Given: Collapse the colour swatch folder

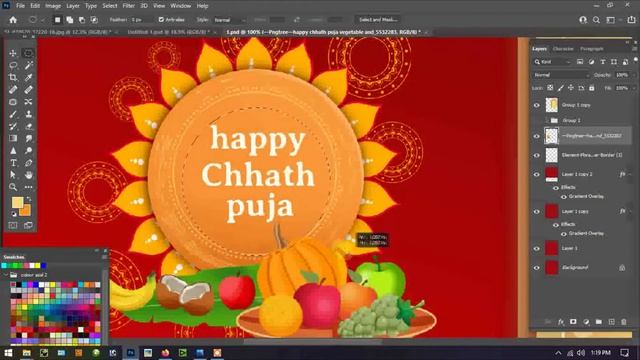Looking at the screenshot, I should [6, 275].
